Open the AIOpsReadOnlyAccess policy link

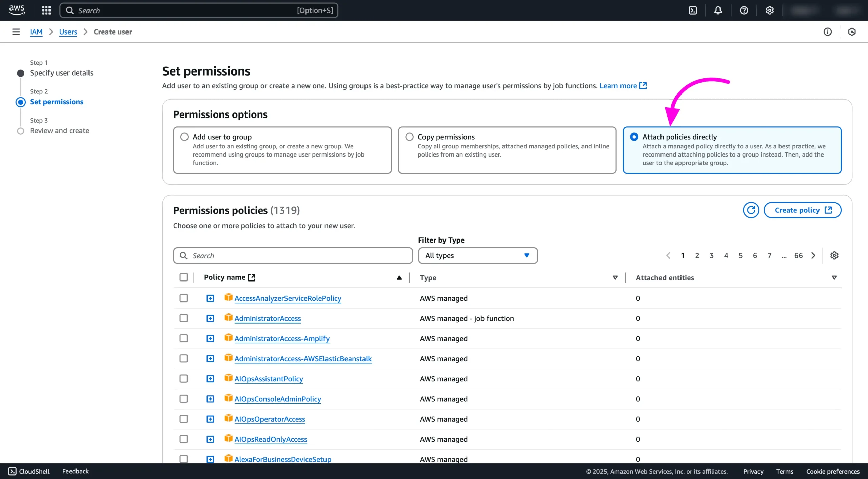(x=271, y=439)
